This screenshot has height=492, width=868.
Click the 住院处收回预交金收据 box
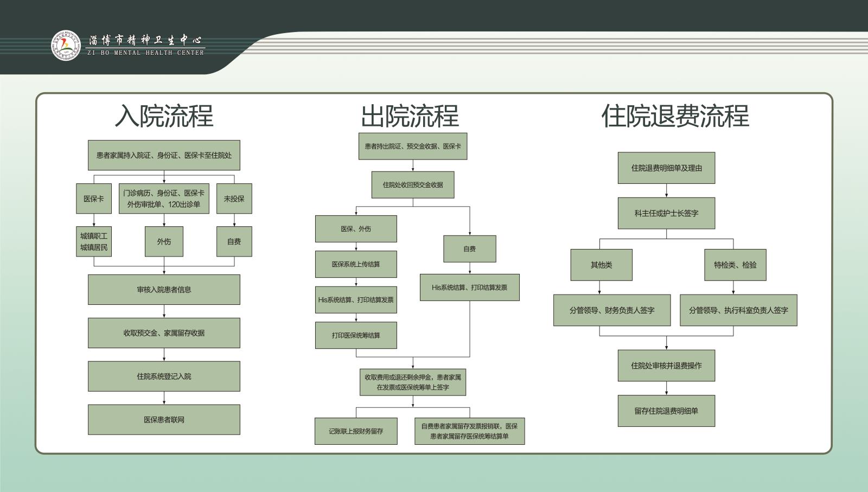(x=413, y=185)
